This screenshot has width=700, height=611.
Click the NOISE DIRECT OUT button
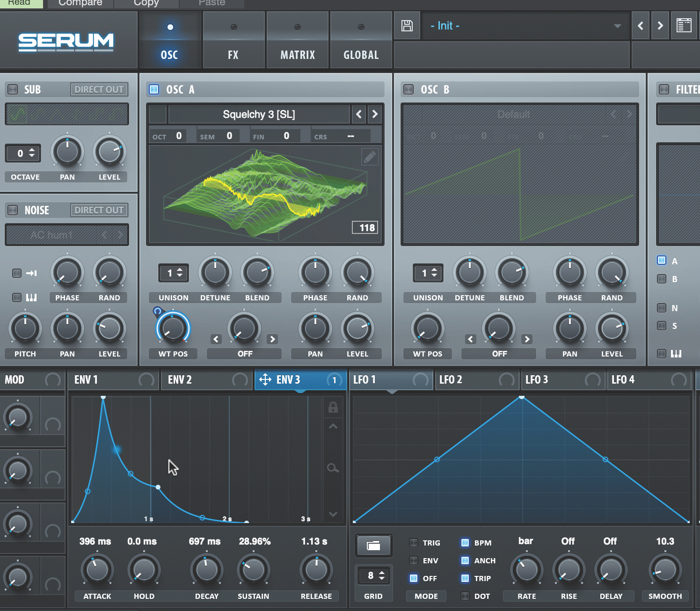pos(99,210)
